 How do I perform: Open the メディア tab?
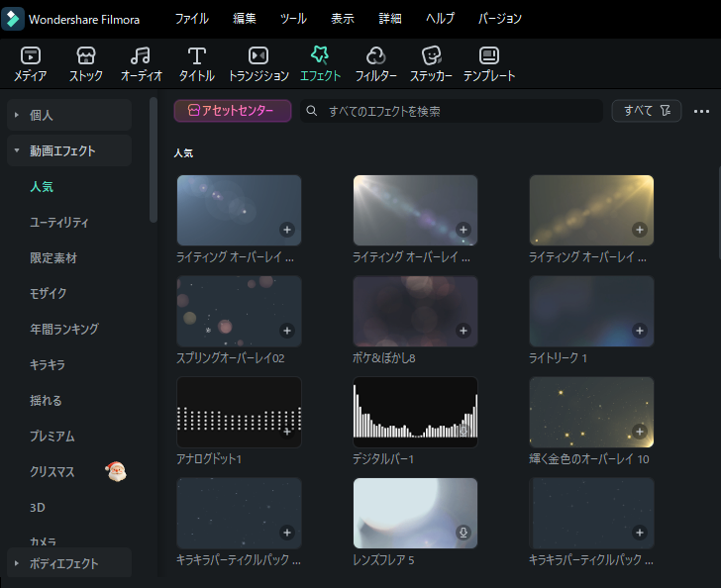pyautogui.click(x=31, y=64)
